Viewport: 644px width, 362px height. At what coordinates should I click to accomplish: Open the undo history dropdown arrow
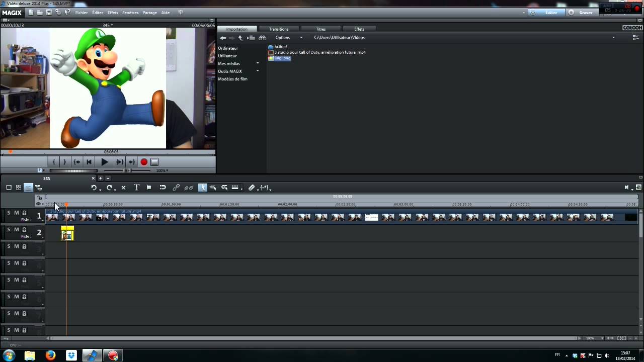tap(100, 190)
